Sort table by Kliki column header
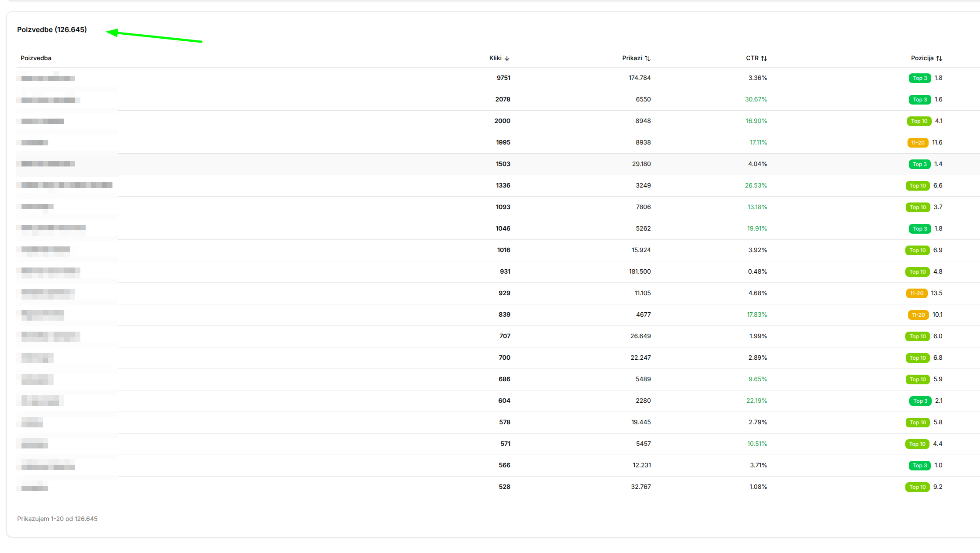 (x=495, y=58)
